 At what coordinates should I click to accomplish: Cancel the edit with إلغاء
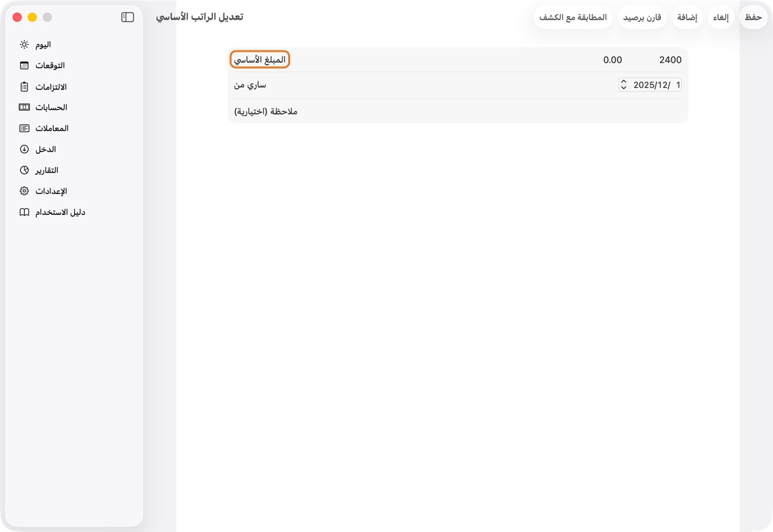coord(721,17)
